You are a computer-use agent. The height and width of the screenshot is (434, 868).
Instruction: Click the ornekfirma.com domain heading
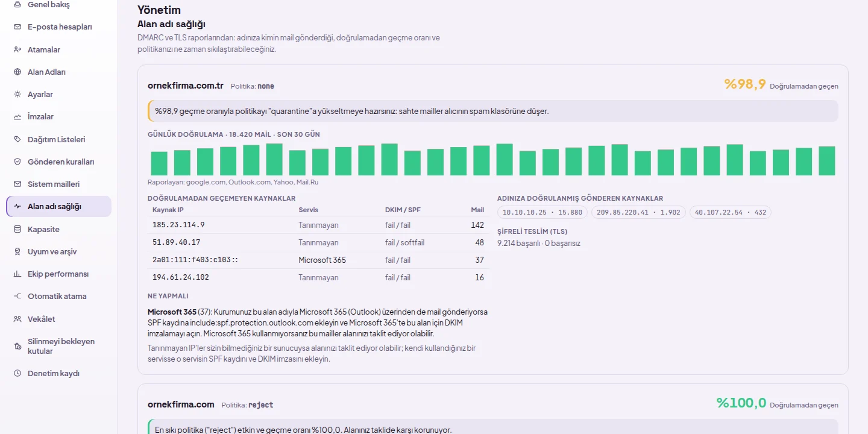click(181, 404)
